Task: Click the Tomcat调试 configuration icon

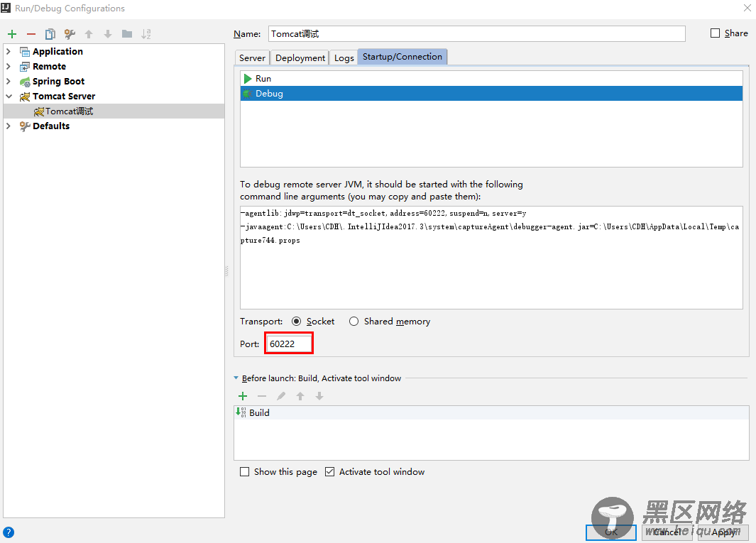Action: coord(39,111)
